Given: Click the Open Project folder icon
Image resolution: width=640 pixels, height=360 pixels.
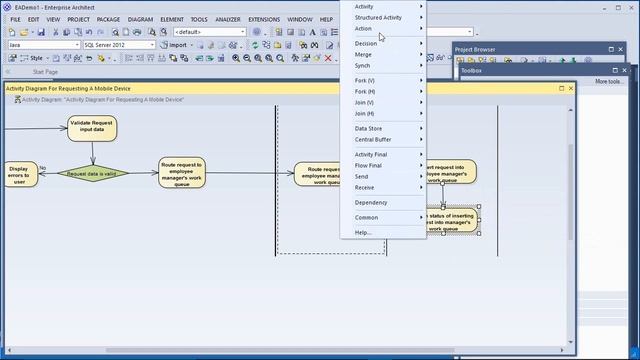Looking at the screenshot, I should click(24, 32).
